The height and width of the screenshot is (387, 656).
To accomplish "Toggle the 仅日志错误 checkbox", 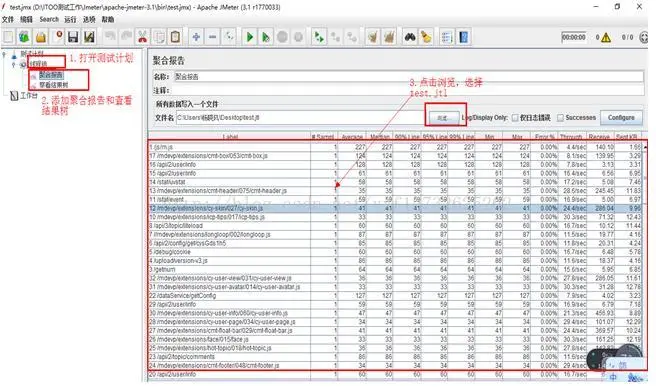I will (x=515, y=118).
